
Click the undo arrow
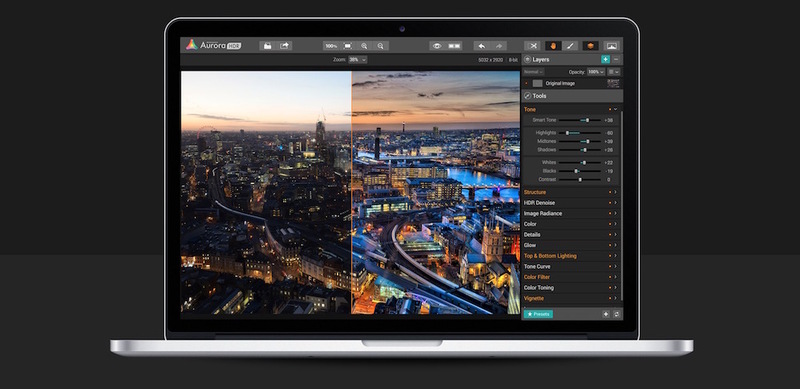click(482, 46)
